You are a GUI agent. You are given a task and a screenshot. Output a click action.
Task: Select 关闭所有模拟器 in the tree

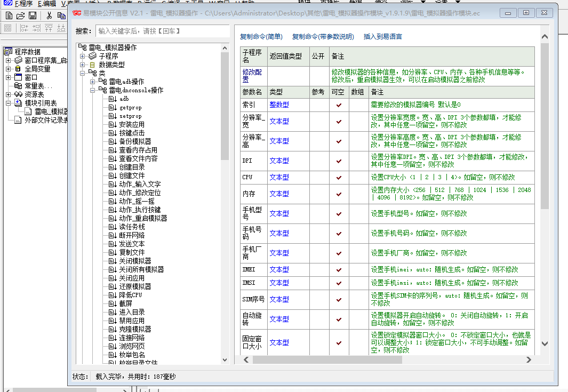[x=142, y=269]
